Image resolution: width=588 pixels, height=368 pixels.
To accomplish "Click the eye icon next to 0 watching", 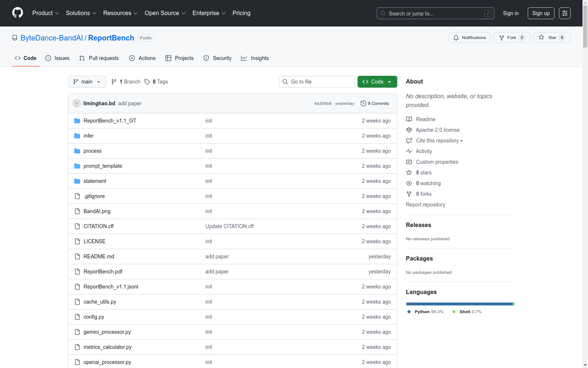I will [409, 183].
